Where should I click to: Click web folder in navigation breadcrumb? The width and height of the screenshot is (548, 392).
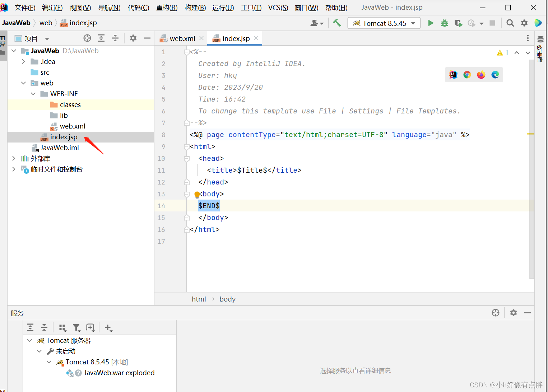pyautogui.click(x=46, y=23)
